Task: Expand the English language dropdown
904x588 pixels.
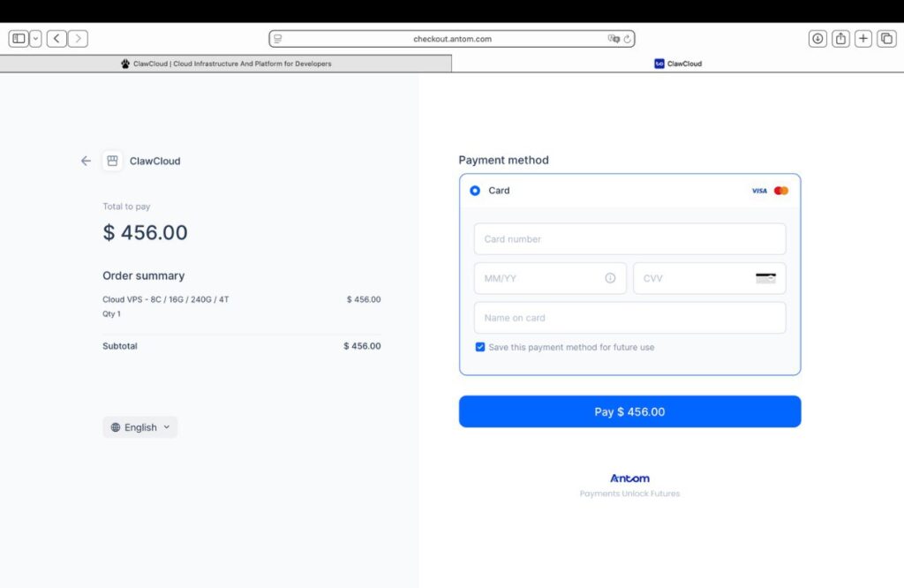Action: pos(139,427)
